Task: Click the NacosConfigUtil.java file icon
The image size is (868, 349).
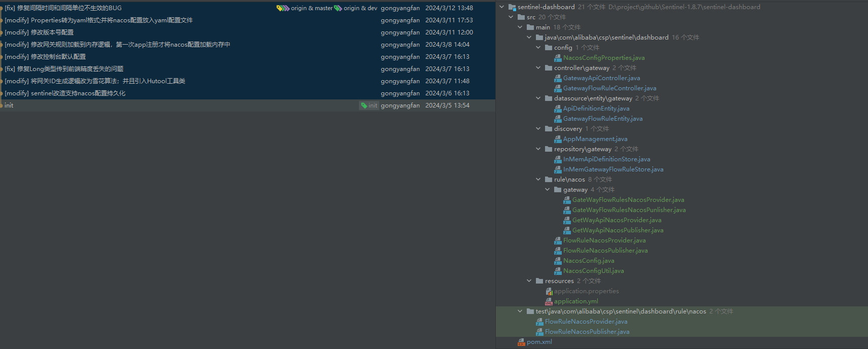Action: [x=558, y=271]
